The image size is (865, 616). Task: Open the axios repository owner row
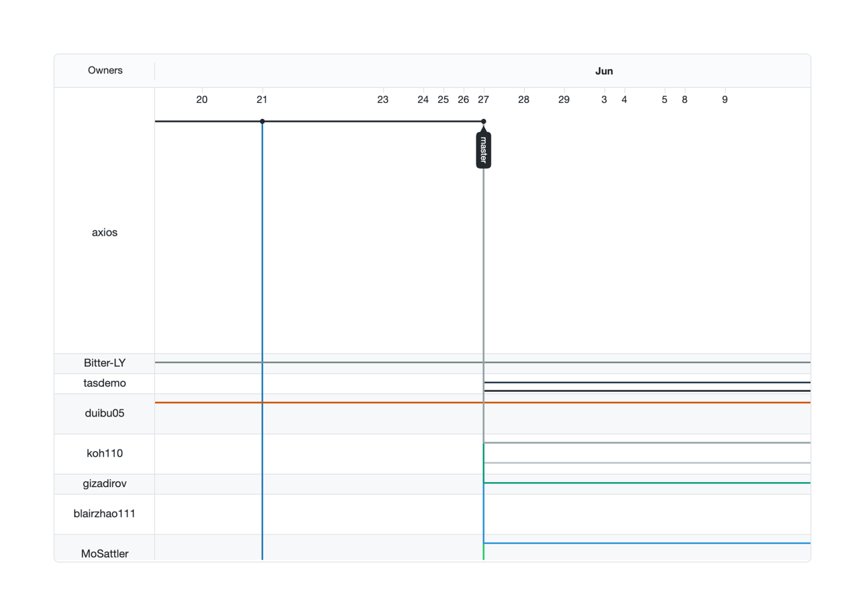(x=105, y=232)
